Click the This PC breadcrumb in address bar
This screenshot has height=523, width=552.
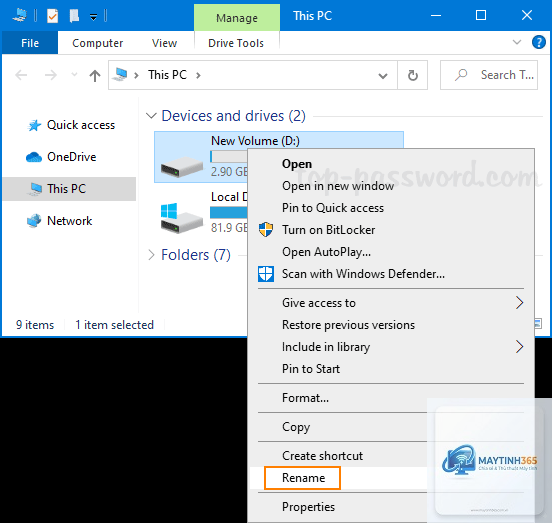pyautogui.click(x=167, y=75)
